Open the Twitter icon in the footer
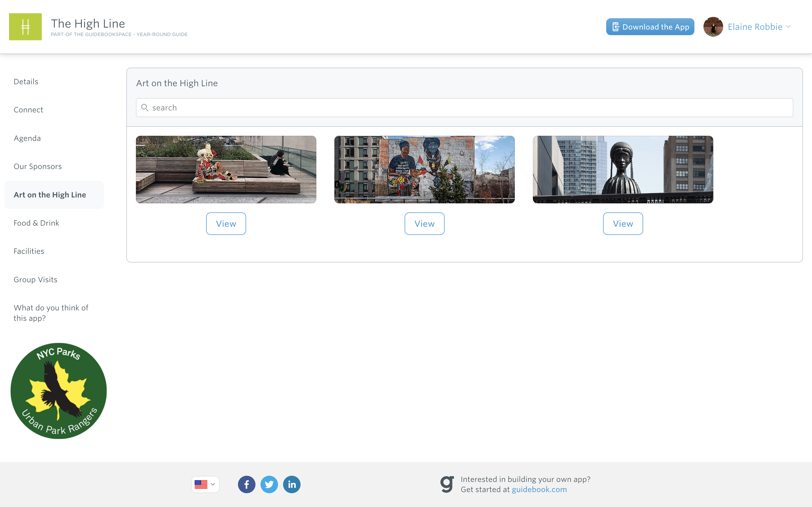812x507 pixels. click(x=269, y=484)
